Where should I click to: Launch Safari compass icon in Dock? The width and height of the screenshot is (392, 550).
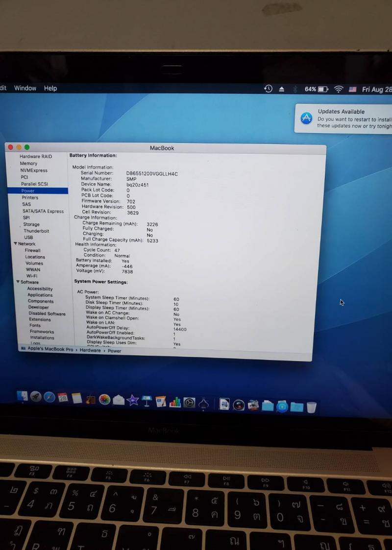pyautogui.click(x=49, y=397)
